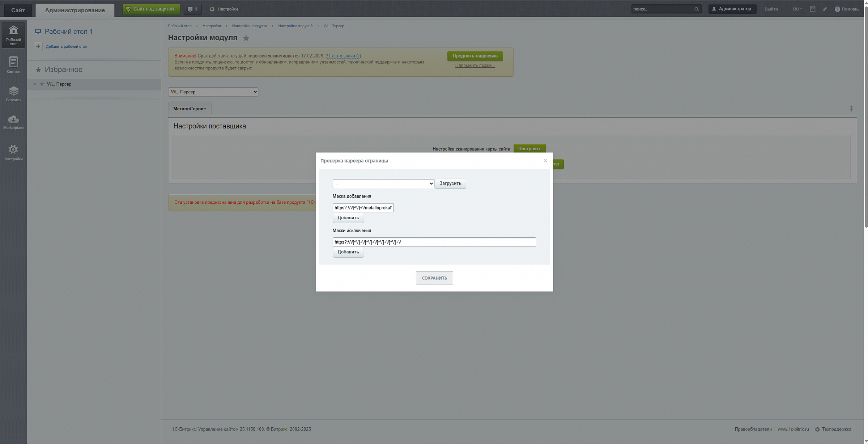Viewport: 868px width, 444px height.
Task: Click the pin icon in top bar
Action: 825,9
